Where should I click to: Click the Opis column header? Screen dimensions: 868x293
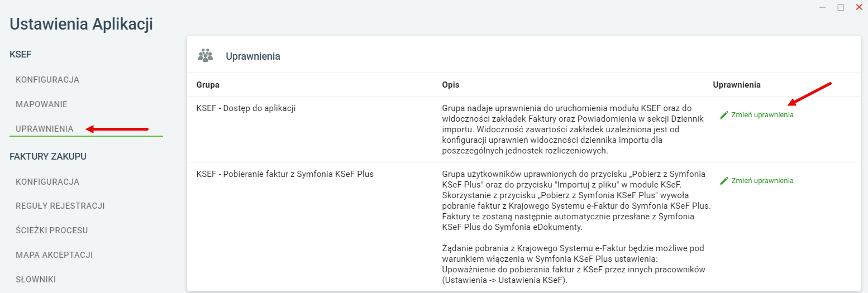click(451, 85)
